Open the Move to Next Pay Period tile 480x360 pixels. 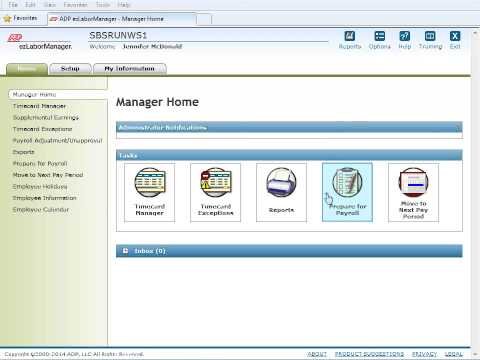(413, 192)
